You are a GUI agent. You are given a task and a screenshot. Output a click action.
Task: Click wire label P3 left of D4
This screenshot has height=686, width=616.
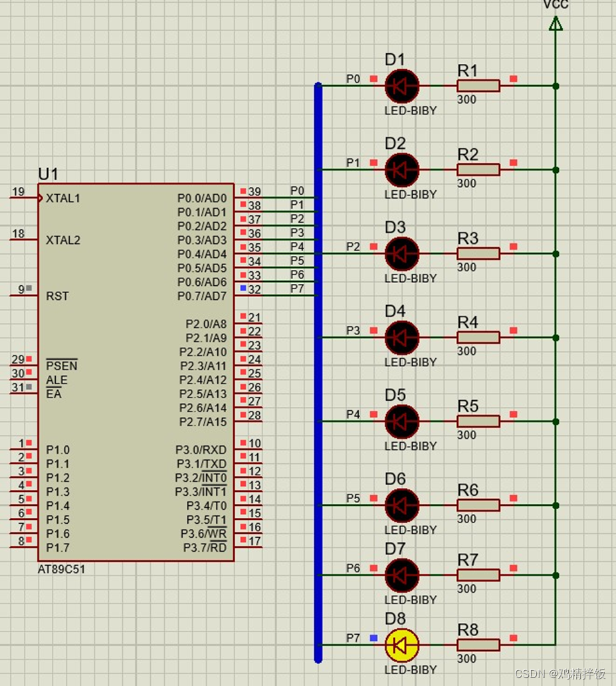(353, 330)
